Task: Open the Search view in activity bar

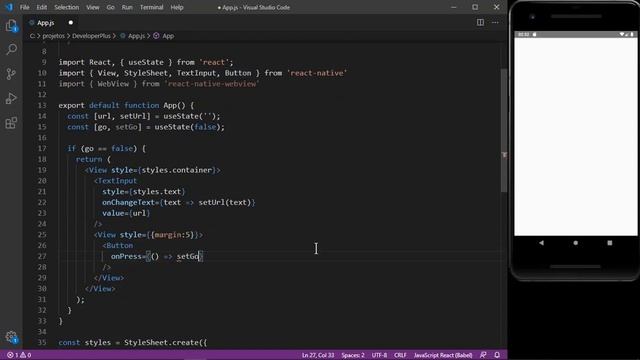Action: pos(11,50)
